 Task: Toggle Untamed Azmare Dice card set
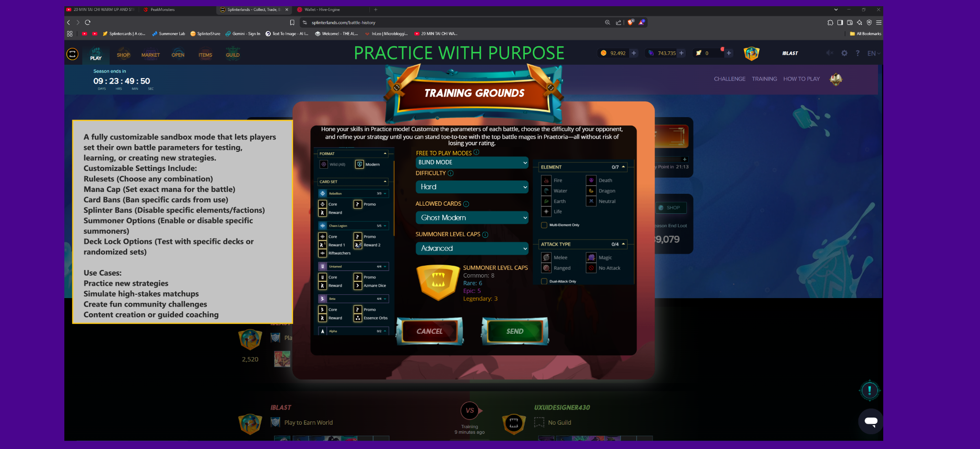coord(358,286)
